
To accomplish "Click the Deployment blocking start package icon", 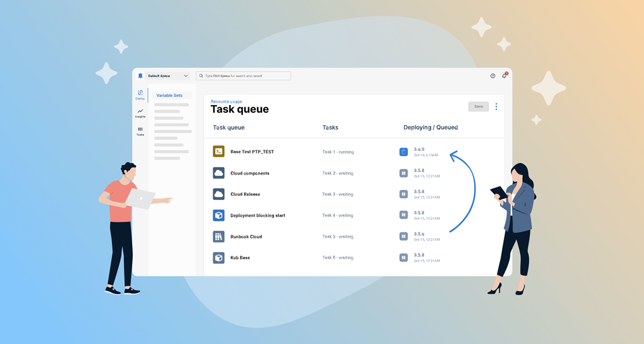I will (x=219, y=215).
